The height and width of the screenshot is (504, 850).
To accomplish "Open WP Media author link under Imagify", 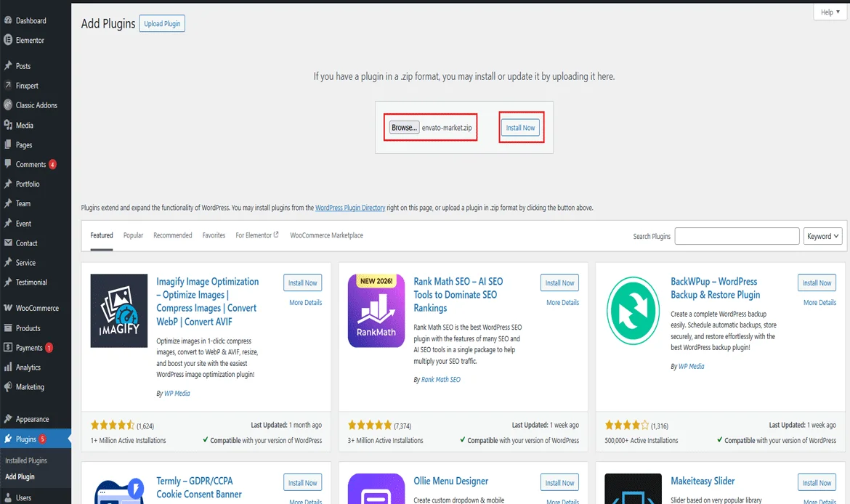I will 177,393.
